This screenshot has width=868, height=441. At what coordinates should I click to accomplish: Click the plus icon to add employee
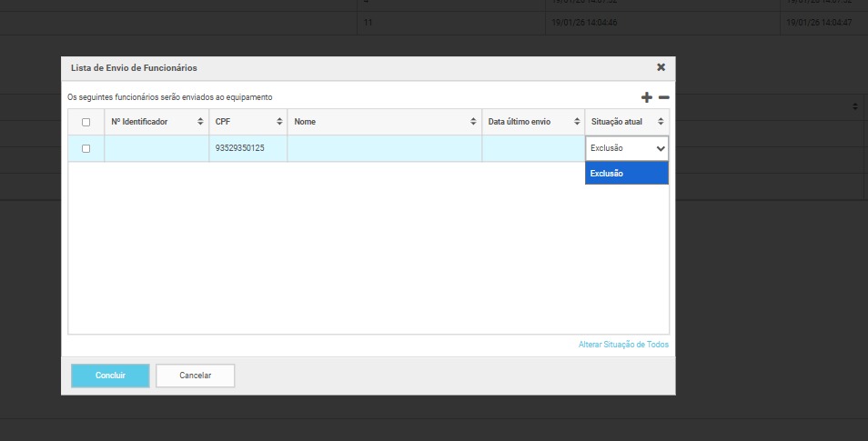pos(647,97)
